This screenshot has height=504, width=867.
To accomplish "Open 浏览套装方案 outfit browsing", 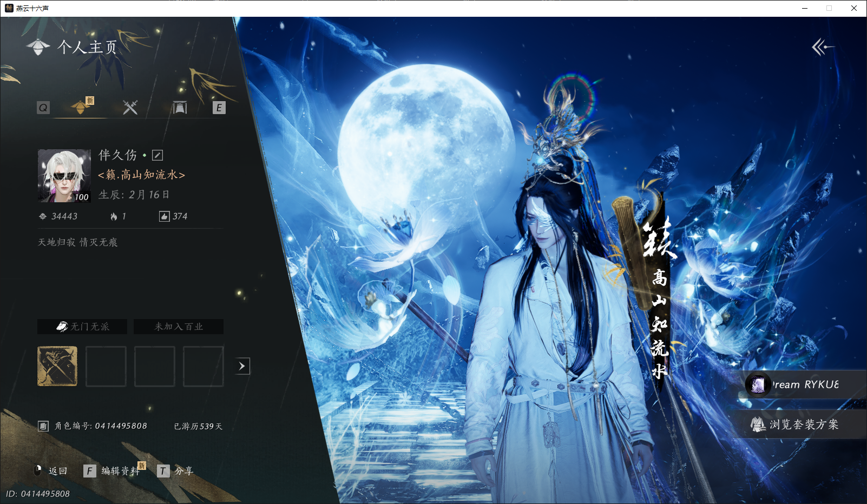I will [x=799, y=425].
